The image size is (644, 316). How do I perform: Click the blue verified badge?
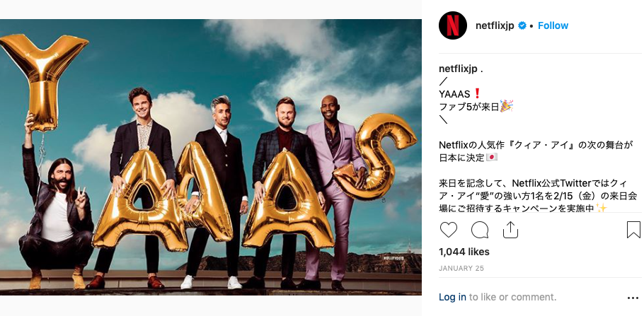point(522,26)
